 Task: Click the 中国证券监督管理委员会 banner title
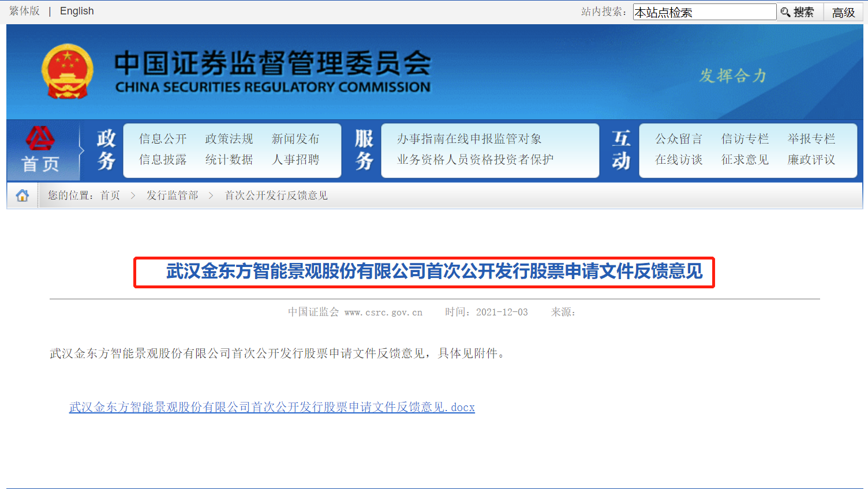(272, 63)
